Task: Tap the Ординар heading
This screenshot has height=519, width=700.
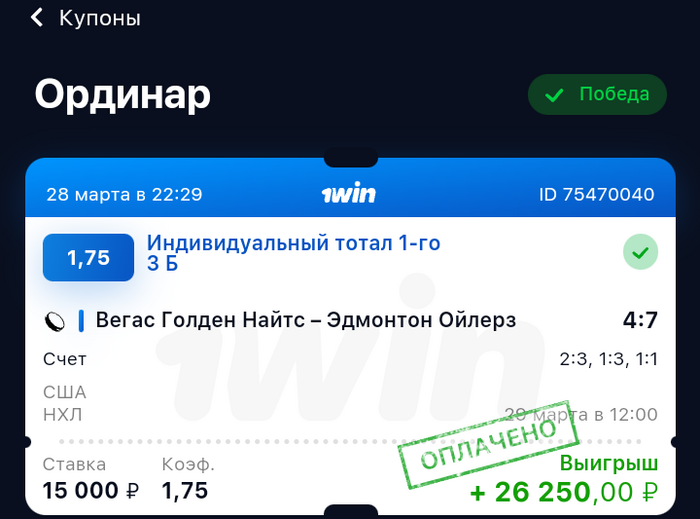Action: [122, 95]
